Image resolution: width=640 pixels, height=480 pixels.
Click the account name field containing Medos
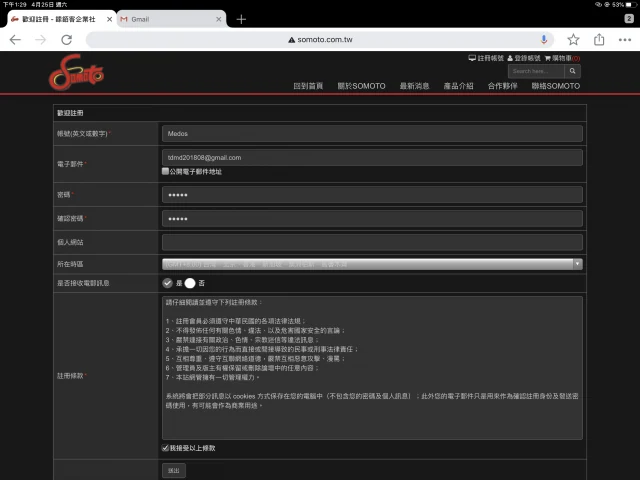[x=372, y=133]
